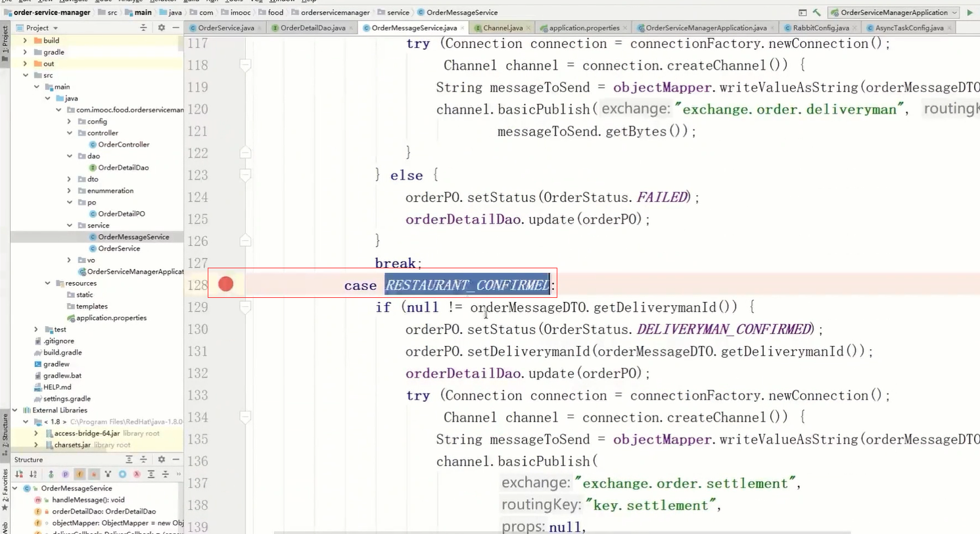Open 1: Project side tool window

[x=5, y=43]
